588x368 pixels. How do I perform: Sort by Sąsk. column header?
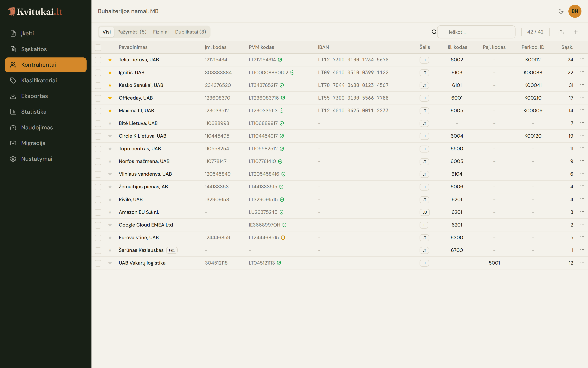pyautogui.click(x=567, y=47)
